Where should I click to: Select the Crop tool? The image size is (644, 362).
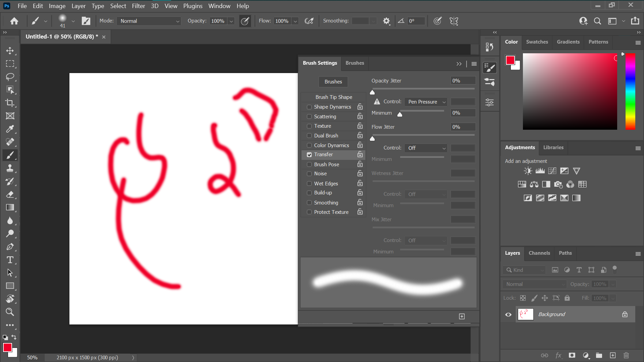coord(10,103)
